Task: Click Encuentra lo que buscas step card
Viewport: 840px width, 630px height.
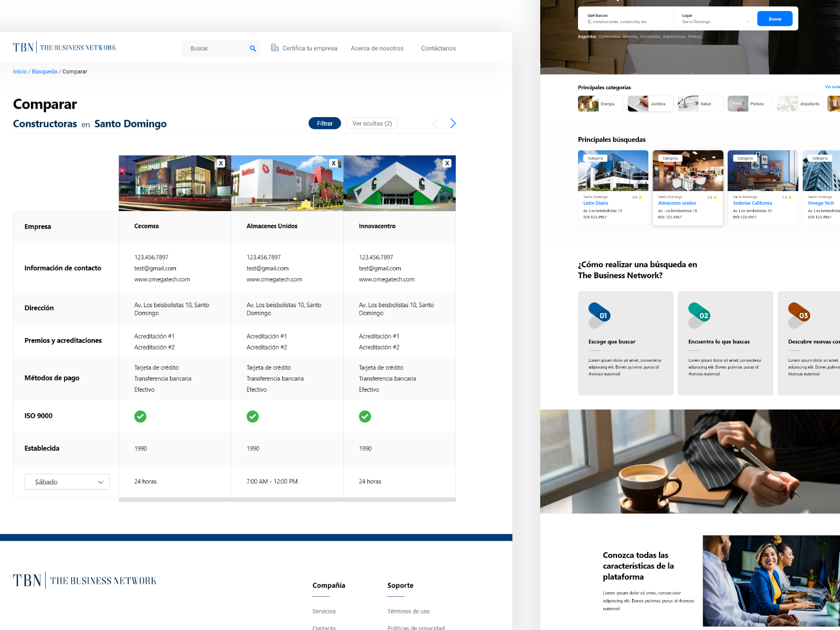Action: 726,343
